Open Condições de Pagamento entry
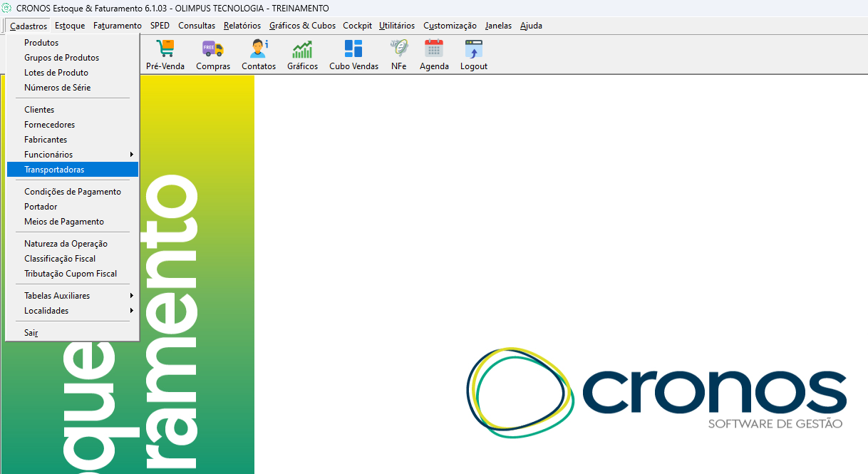Screen dimensions: 868x474 [x=73, y=192]
